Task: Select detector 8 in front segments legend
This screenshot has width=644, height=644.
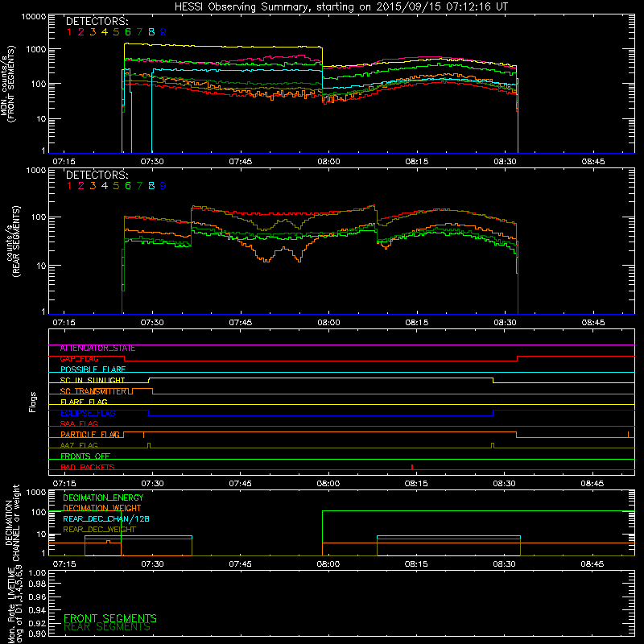Action: click(x=151, y=32)
